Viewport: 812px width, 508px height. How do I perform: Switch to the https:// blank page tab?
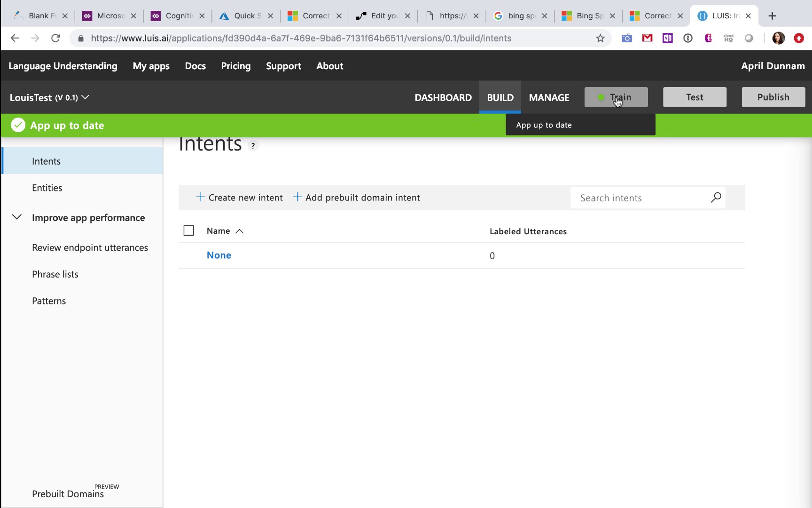pos(452,16)
